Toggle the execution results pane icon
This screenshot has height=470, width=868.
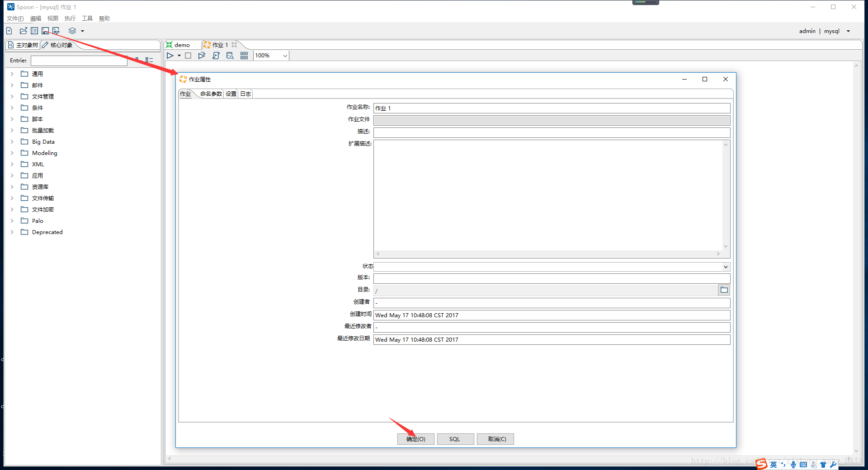[244, 56]
